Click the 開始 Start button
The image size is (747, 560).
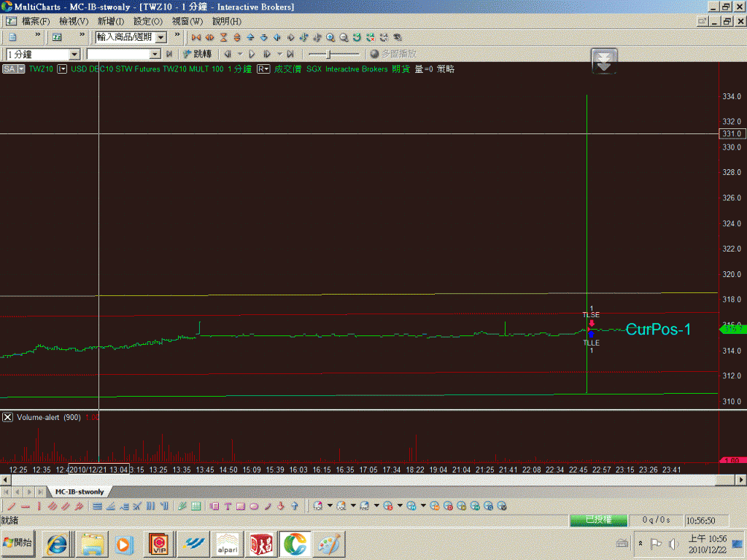tap(18, 543)
